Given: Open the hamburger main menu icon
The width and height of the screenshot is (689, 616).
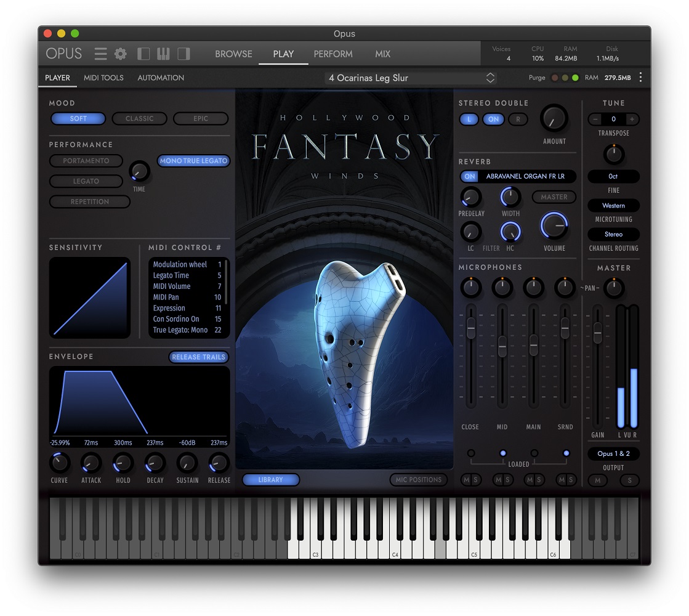Looking at the screenshot, I should click(x=100, y=54).
